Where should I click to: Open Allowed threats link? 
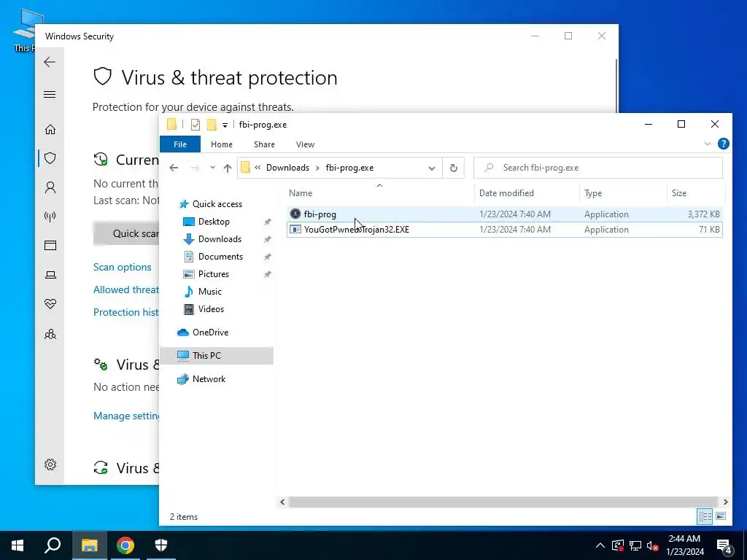pyautogui.click(x=126, y=289)
